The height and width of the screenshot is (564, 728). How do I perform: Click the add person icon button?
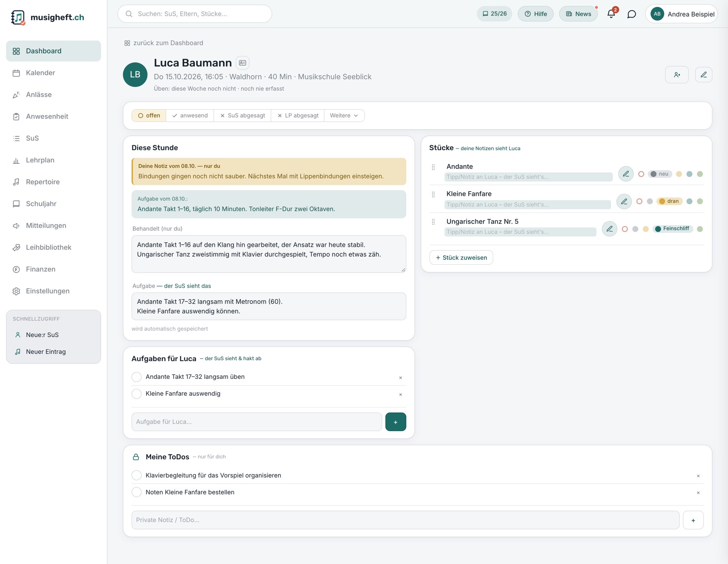[x=677, y=75]
